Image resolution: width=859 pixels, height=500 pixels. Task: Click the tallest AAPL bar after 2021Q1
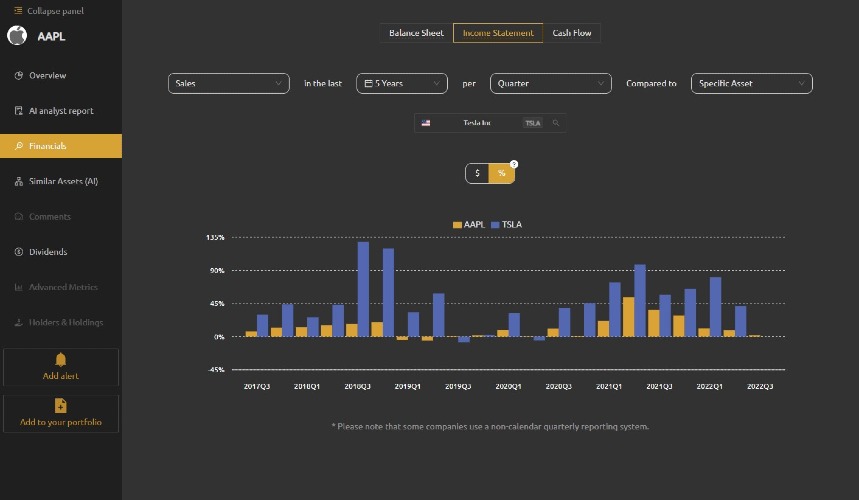point(628,317)
